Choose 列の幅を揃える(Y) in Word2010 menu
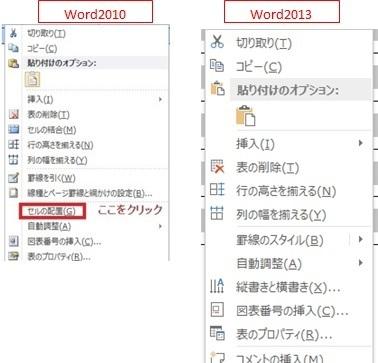This screenshot has height=363, width=378. coord(57,160)
